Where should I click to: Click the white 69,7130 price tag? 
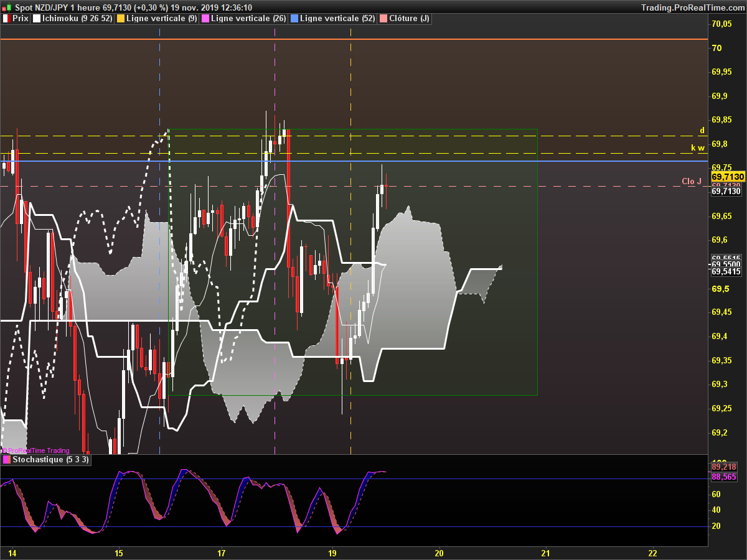coord(728,192)
